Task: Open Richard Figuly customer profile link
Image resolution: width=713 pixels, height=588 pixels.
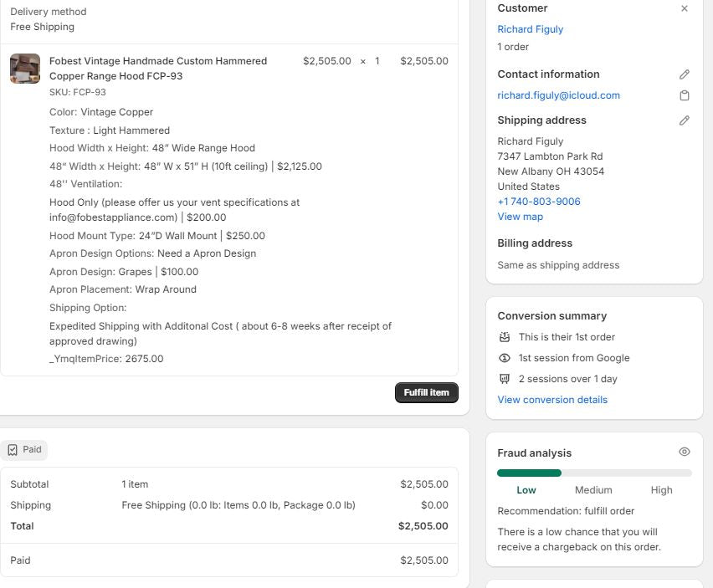Action: (x=530, y=29)
